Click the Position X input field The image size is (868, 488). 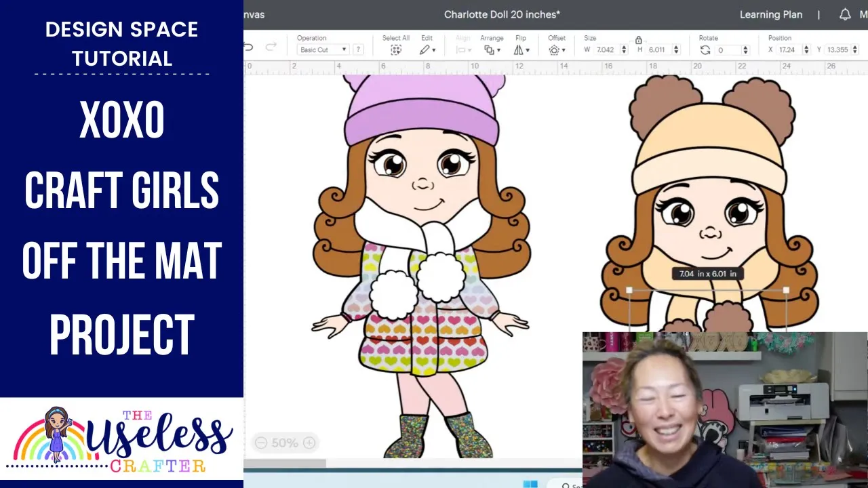tap(789, 50)
